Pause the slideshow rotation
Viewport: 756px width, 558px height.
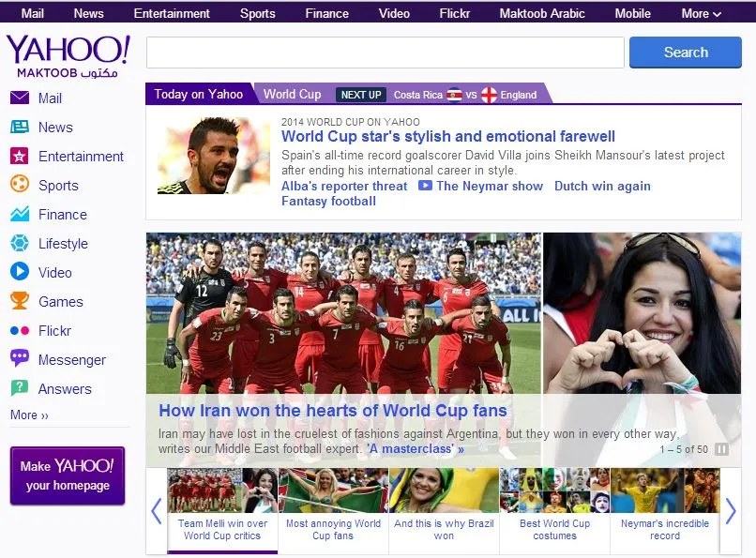coord(721,449)
